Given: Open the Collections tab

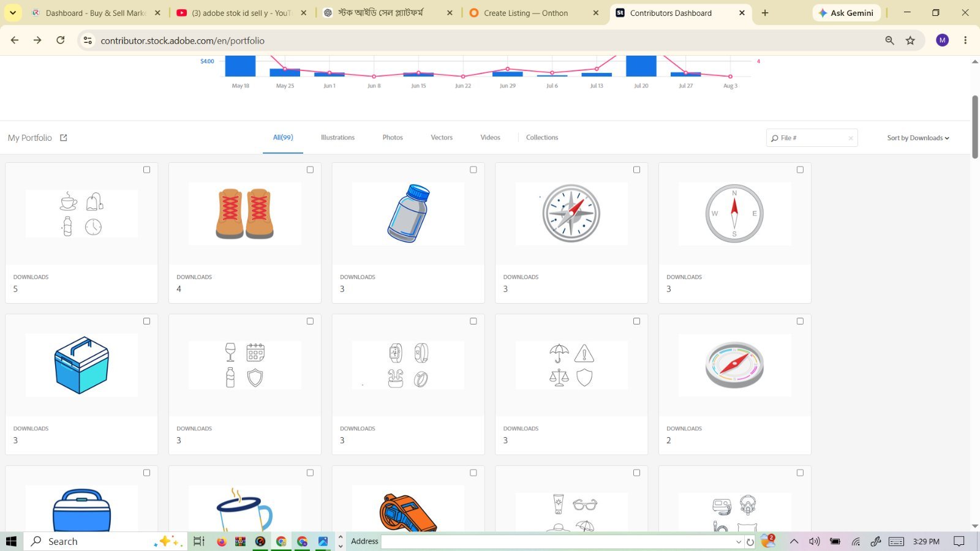Looking at the screenshot, I should click(x=542, y=138).
